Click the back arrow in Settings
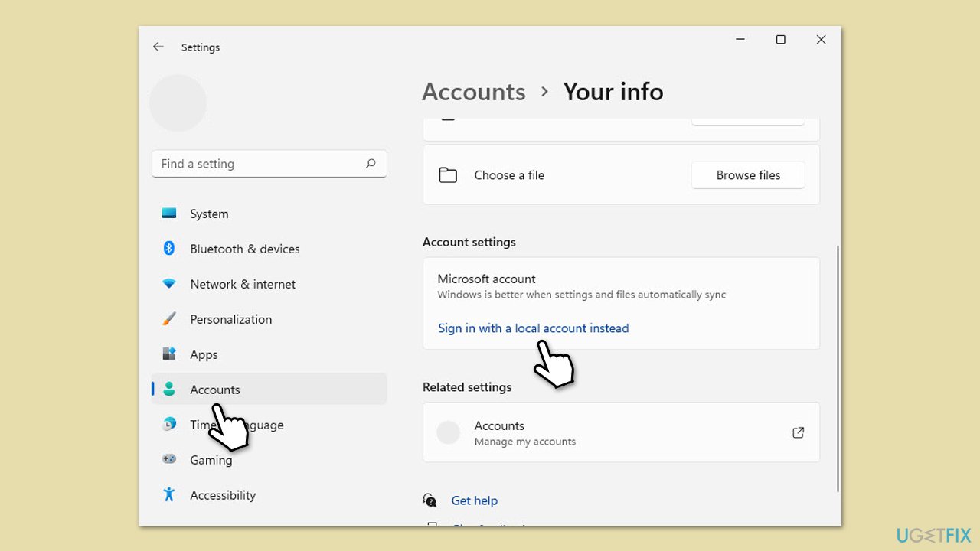 click(158, 47)
